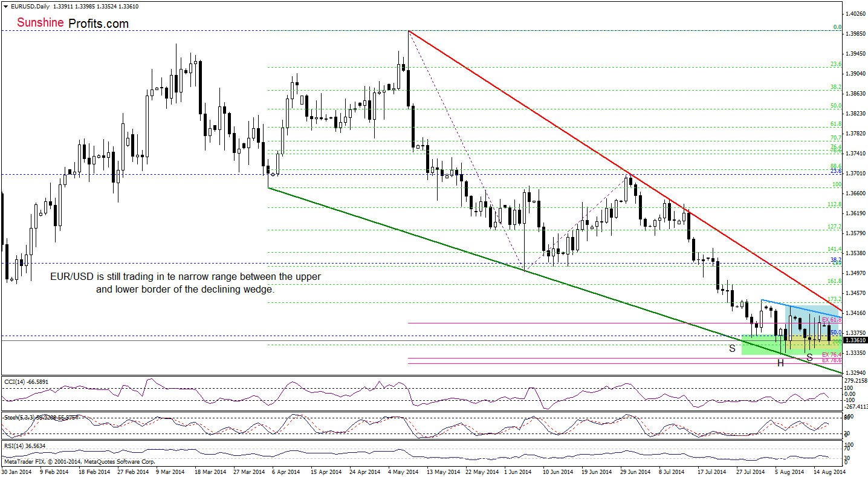Click the EUR/USD narrow range annotation text

(186, 283)
